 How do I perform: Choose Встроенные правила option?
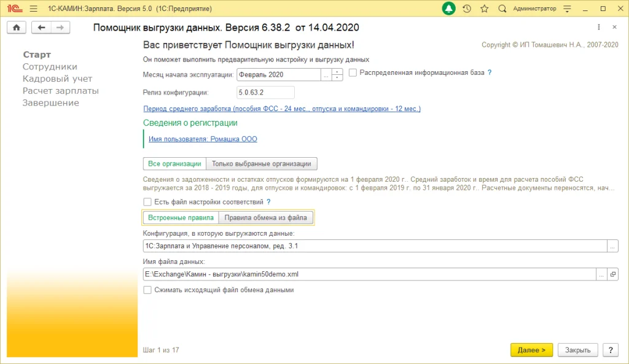(181, 218)
